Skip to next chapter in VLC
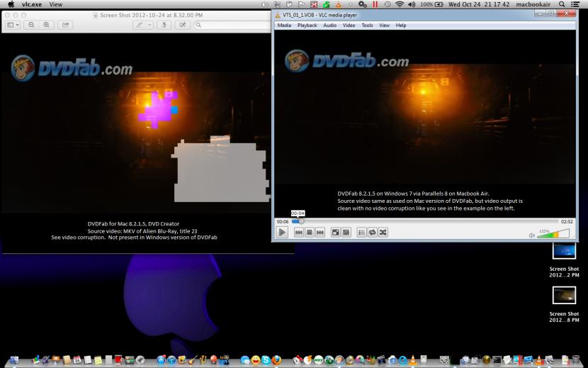The height and width of the screenshot is (368, 588). [320, 232]
